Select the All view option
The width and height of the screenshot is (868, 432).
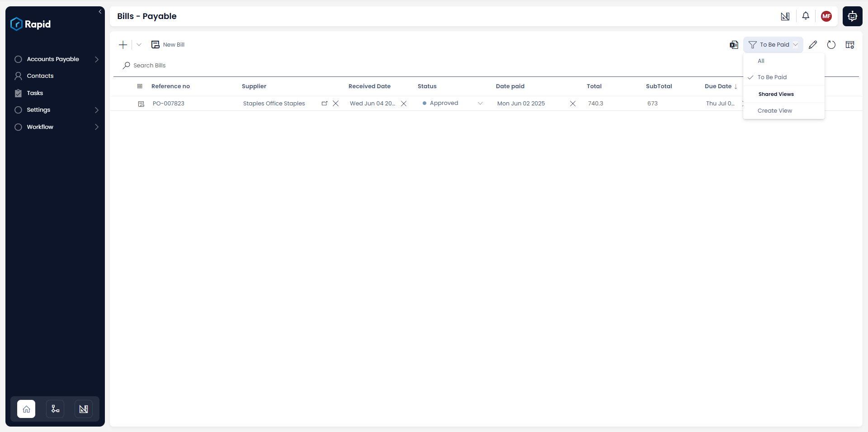(784, 61)
